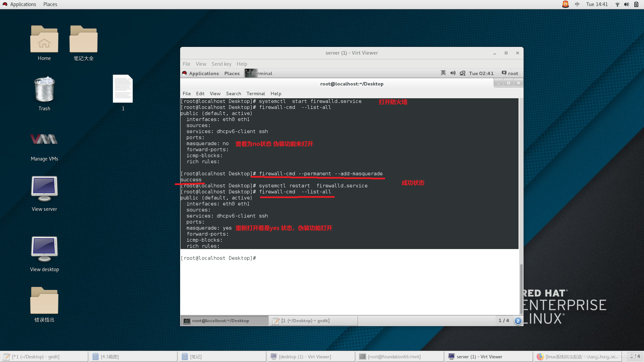This screenshot has height=362, width=644.
Task: Open guest volume icon in Virt Viewer
Action: (x=453, y=73)
